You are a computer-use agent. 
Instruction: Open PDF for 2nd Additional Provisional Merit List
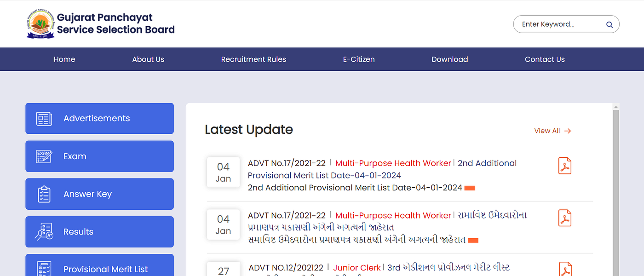(565, 166)
